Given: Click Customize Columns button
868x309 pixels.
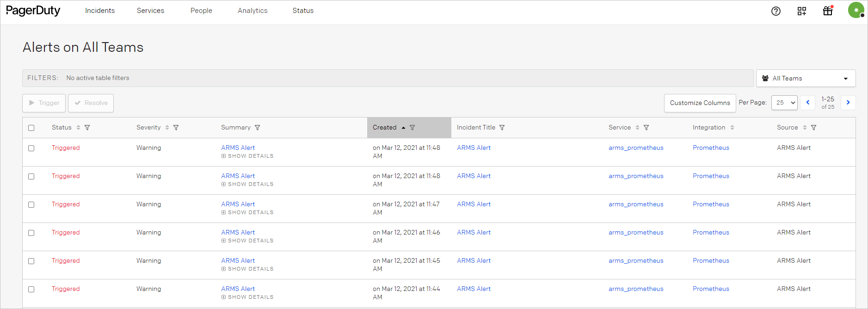Looking at the screenshot, I should tap(700, 103).
